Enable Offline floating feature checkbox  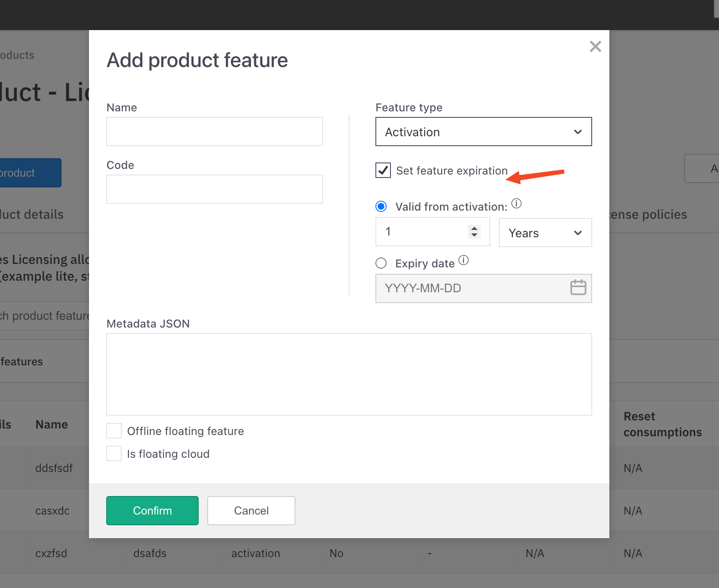tap(114, 431)
